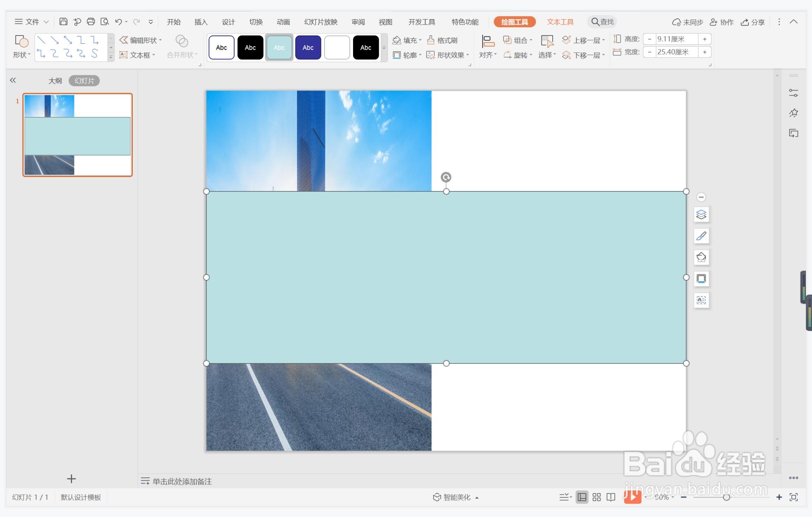Switch to normal view mode icon
The width and height of the screenshot is (812, 517).
tap(582, 497)
